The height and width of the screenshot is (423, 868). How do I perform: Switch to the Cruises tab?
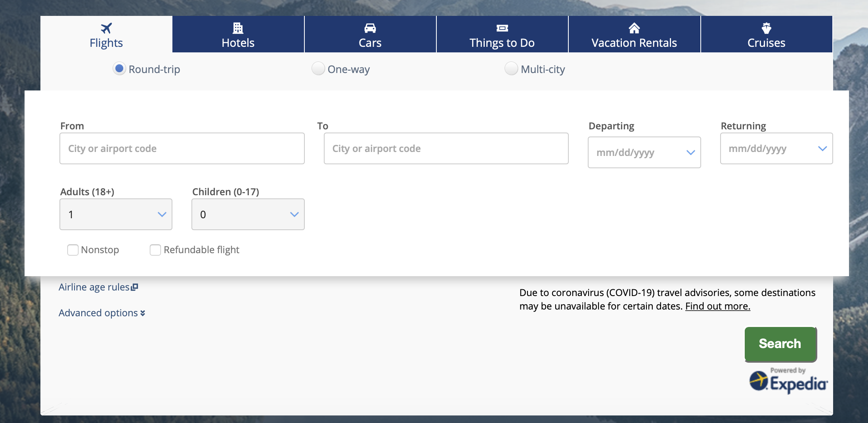tap(767, 34)
